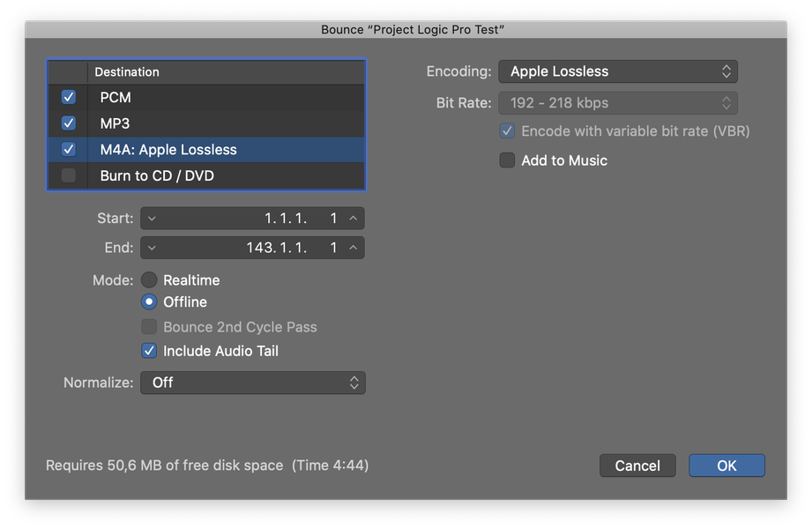Open the Bit Rate dropdown
The height and width of the screenshot is (529, 812).
[x=617, y=103]
